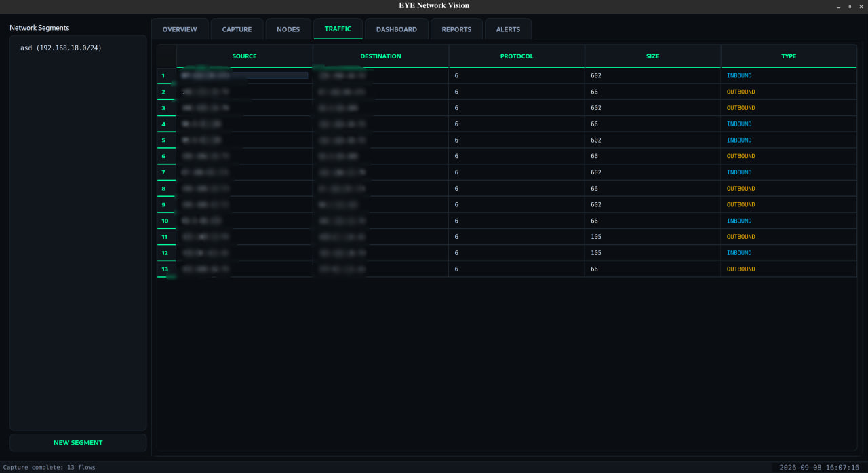Click size value 602 in row 1
This screenshot has width=868, height=473.
(596, 75)
